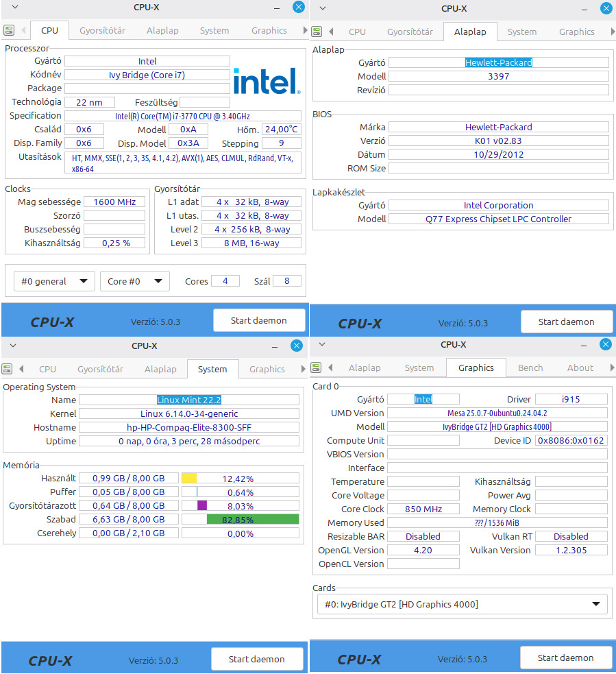
Task: Click the Specification field with i7-3770
Action: pyautogui.click(x=183, y=116)
